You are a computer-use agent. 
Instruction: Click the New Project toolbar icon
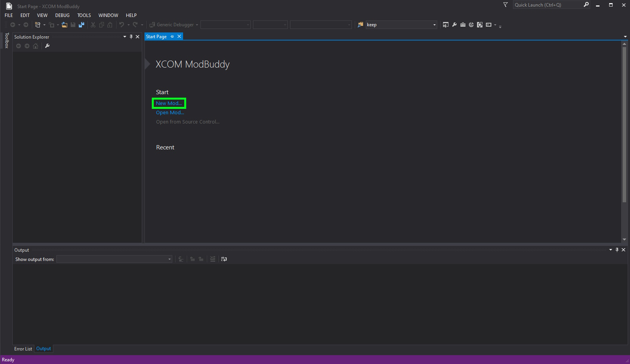(37, 25)
